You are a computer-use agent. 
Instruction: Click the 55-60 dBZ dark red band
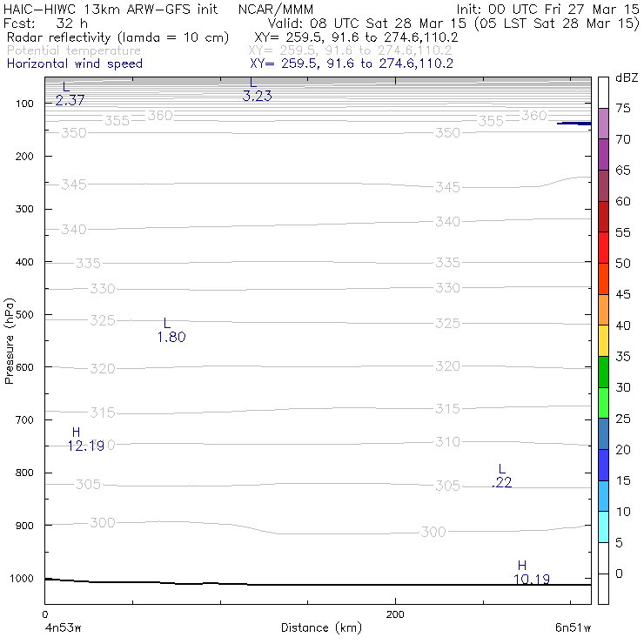tap(603, 217)
